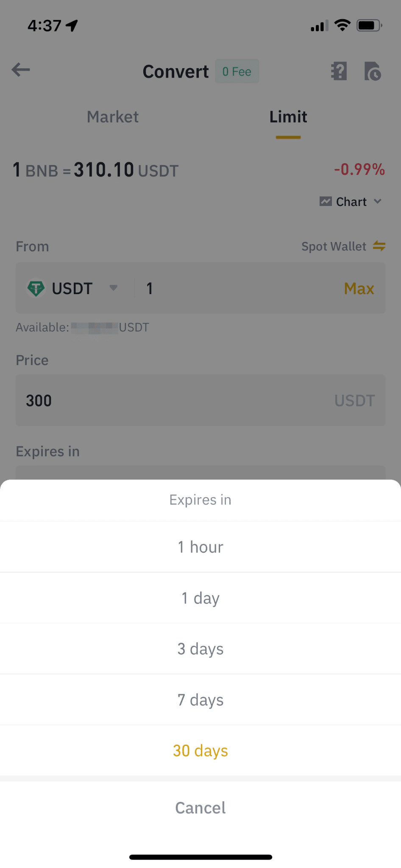Cancel the Expires in sheet
The height and width of the screenshot is (868, 401).
(200, 808)
